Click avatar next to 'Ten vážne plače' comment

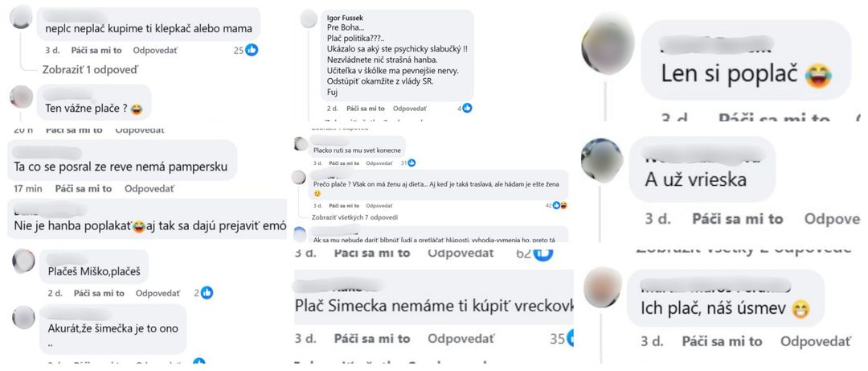tap(22, 97)
